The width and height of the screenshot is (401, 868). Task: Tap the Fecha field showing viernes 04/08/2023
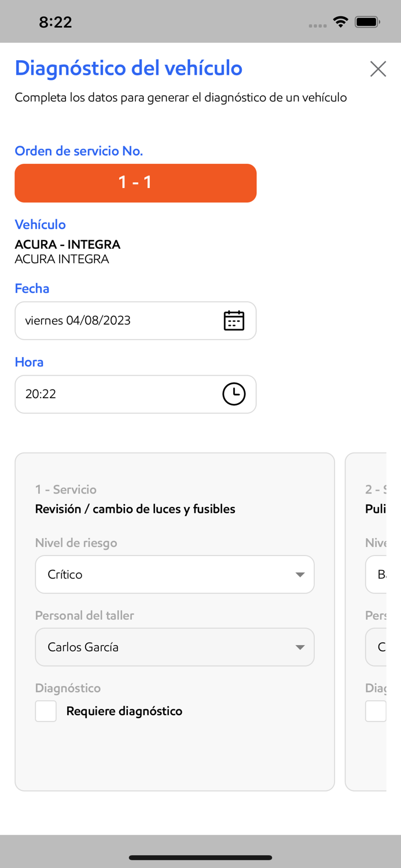116,321
